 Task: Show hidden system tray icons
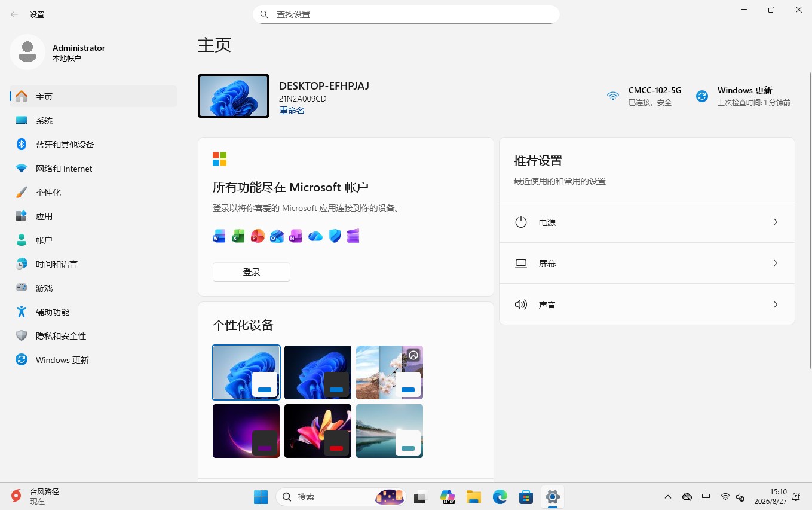(668, 497)
